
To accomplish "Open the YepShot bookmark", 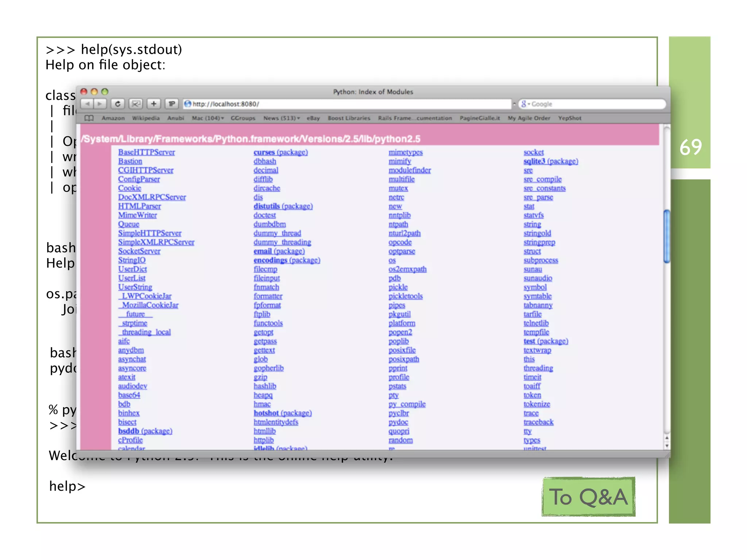I will (569, 118).
